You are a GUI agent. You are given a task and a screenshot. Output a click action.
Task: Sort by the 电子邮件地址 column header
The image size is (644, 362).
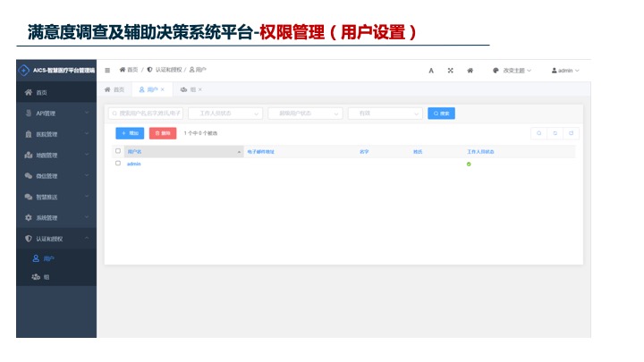click(260, 152)
